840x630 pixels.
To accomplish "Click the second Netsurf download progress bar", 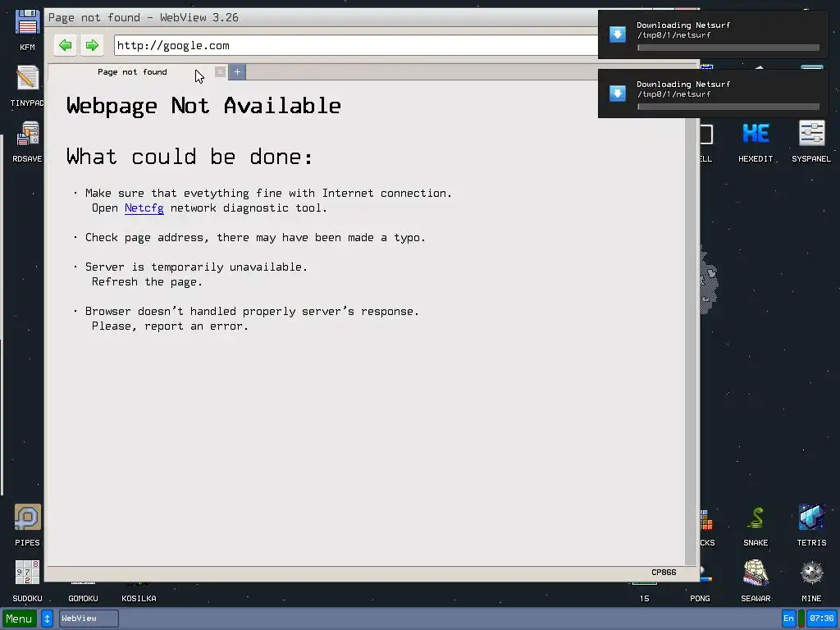I will (728, 107).
